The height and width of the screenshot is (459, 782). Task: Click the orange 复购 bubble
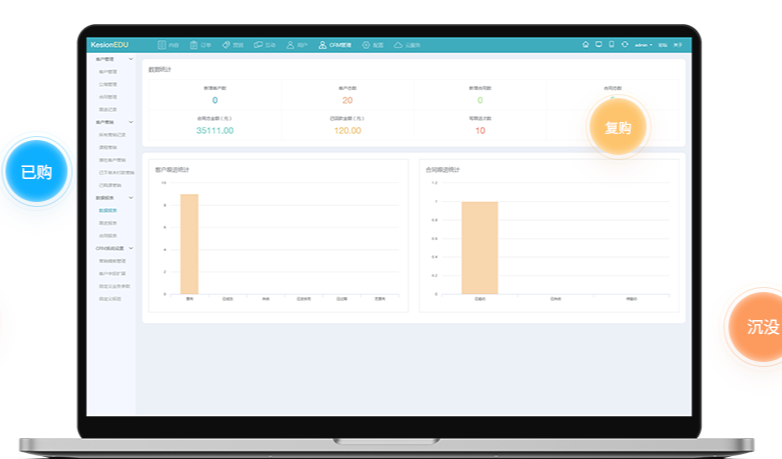(x=617, y=128)
